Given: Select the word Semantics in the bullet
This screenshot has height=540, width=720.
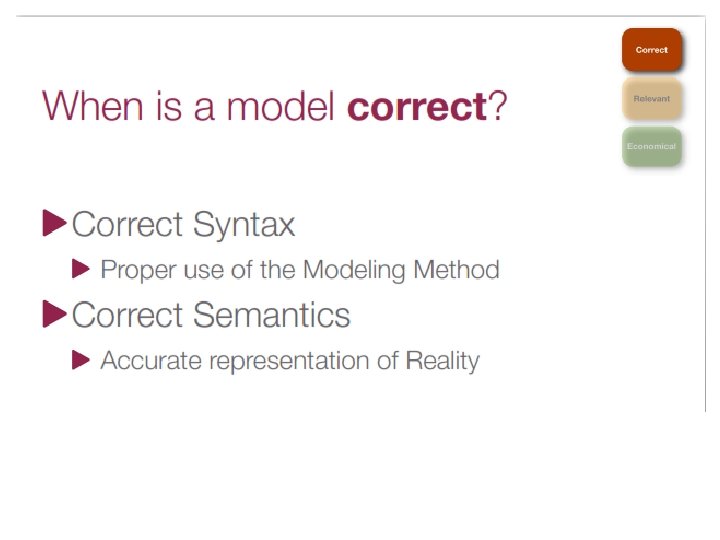Looking at the screenshot, I should tap(271, 315).
